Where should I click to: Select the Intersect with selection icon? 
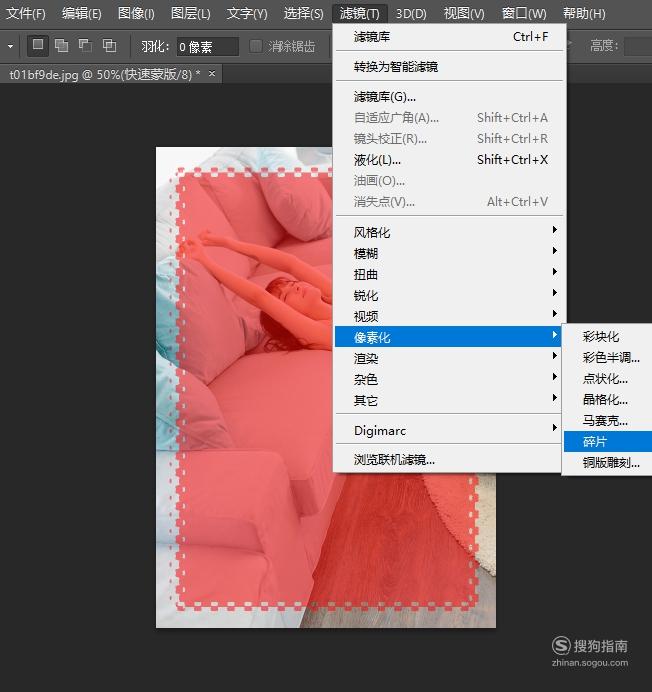pyautogui.click(x=109, y=45)
